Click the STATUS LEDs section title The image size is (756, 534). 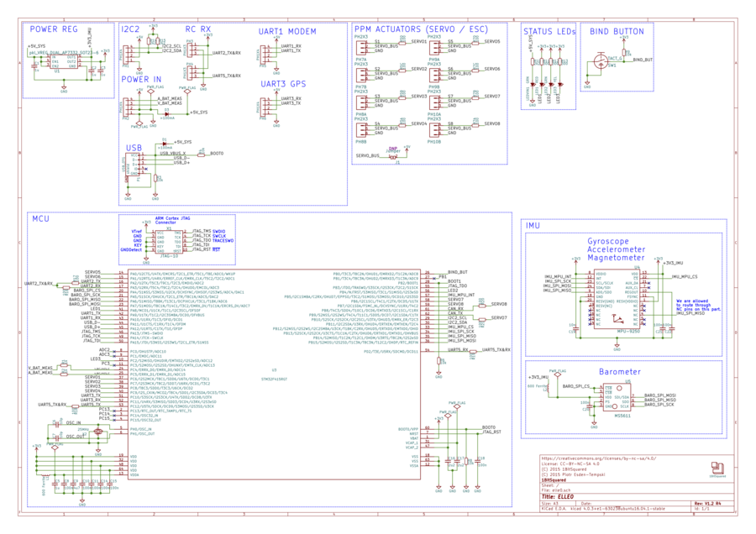[549, 32]
